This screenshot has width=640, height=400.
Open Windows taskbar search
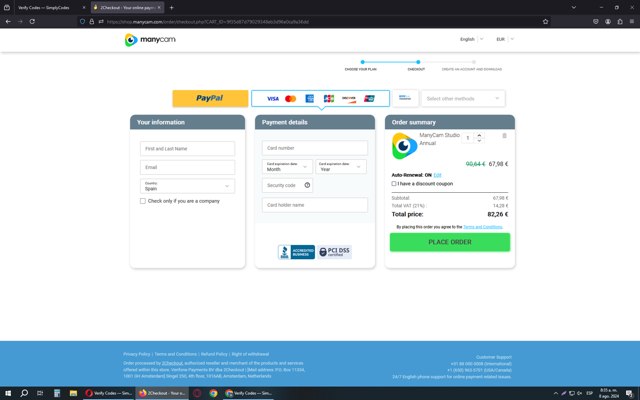[24, 393]
